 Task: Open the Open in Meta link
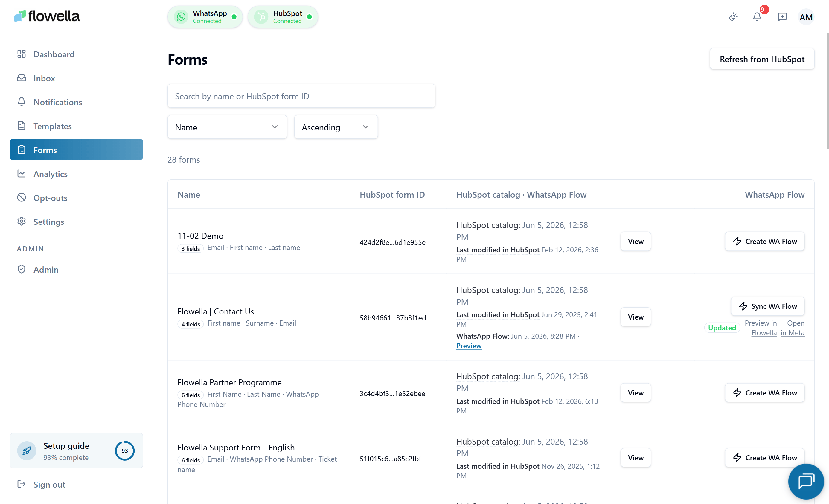pos(793,328)
